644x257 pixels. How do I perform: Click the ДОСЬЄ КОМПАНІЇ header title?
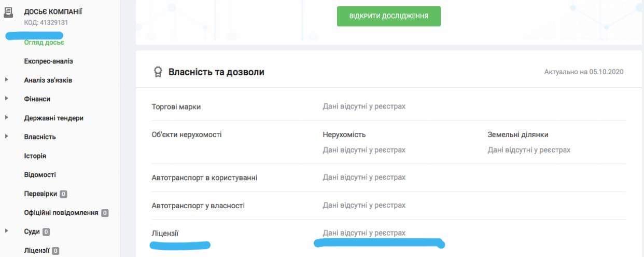click(53, 11)
